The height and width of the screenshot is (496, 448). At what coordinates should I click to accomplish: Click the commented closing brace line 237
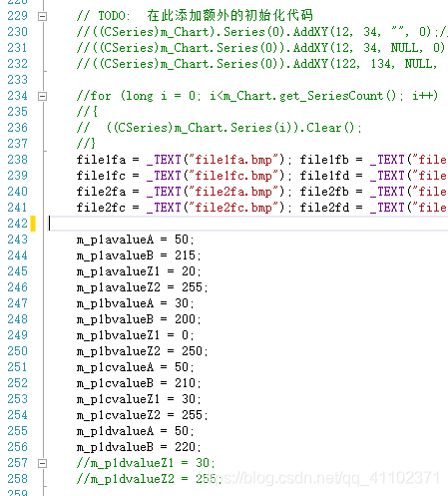click(x=86, y=144)
